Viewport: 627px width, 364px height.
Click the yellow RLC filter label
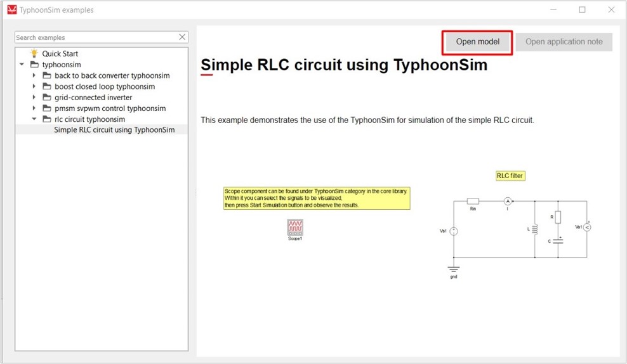coord(510,176)
